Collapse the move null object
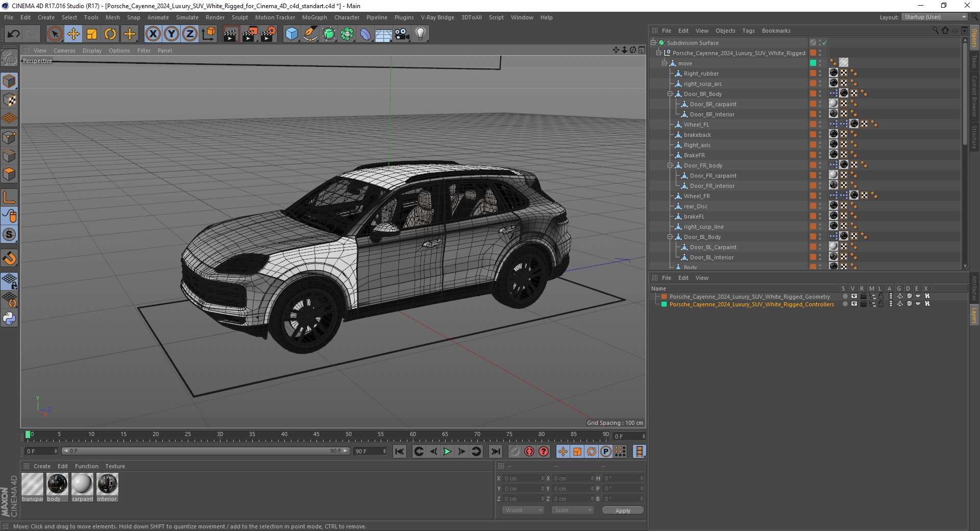 (x=665, y=63)
